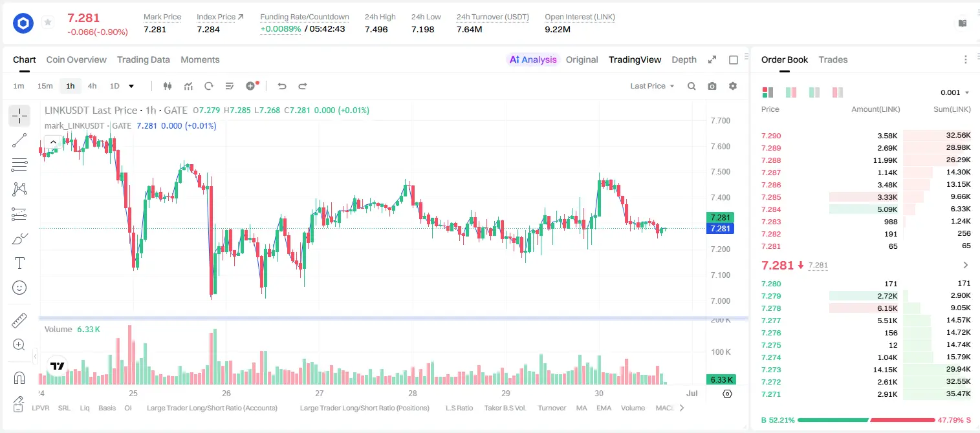This screenshot has height=433, width=980.
Task: Select the trend line drawing tool
Action: 19,140
